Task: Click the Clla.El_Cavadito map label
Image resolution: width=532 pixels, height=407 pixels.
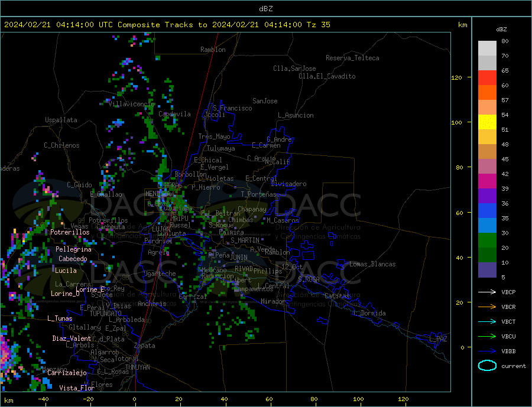Action: (x=327, y=76)
